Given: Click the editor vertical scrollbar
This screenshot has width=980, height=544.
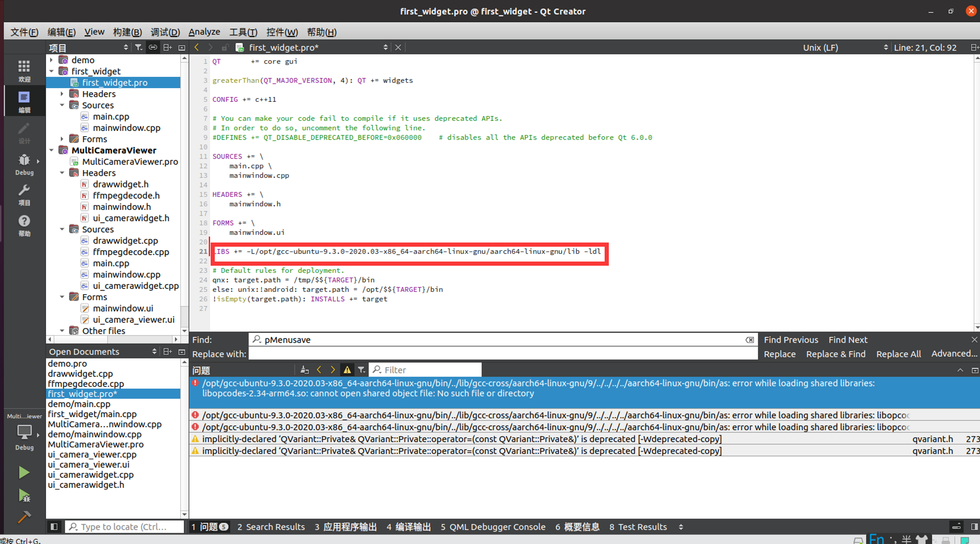Looking at the screenshot, I should click(x=977, y=192).
